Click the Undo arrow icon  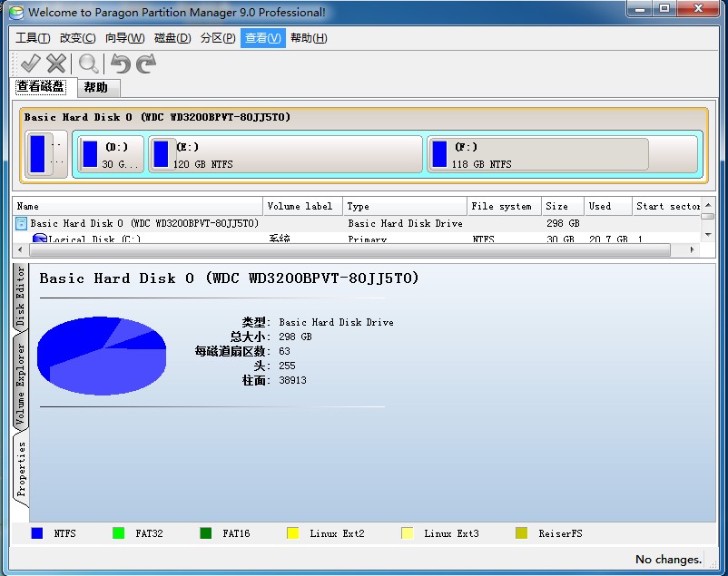coord(120,63)
